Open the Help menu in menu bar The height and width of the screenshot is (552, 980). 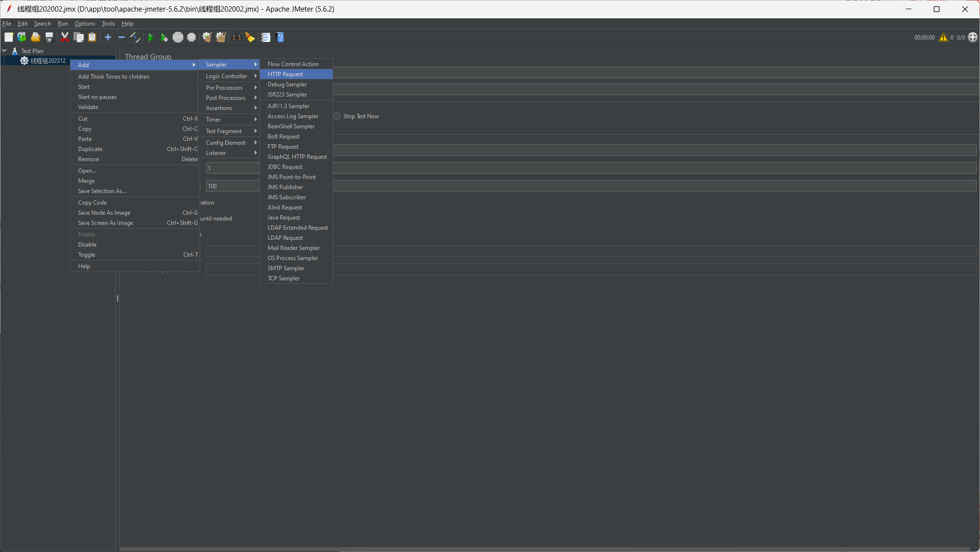127,23
